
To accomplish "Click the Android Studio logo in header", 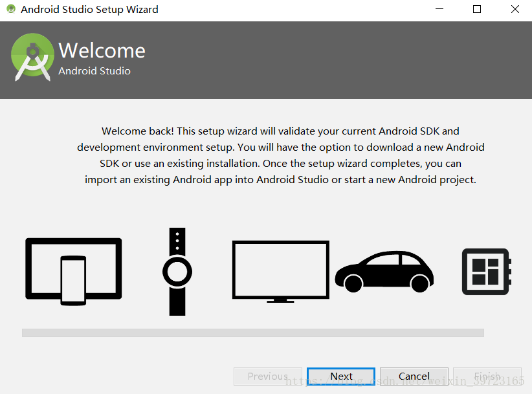I will pyautogui.click(x=32, y=57).
